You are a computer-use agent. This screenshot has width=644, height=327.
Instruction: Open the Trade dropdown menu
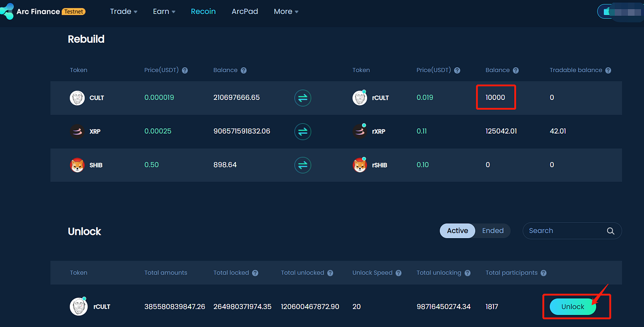point(124,12)
